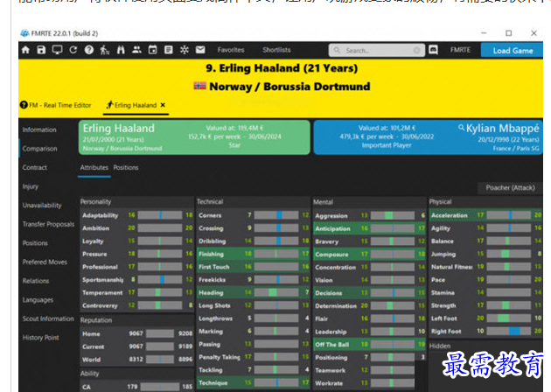
Task: Click the Save floppy disk icon
Action: tap(41, 50)
